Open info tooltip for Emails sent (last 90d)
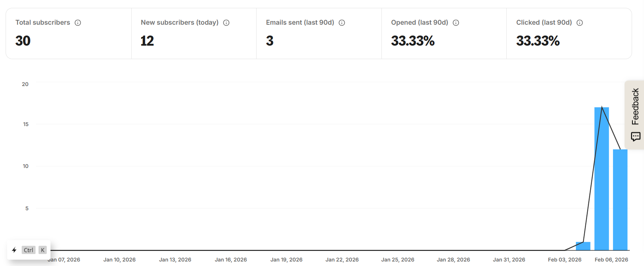644x266 pixels. pyautogui.click(x=342, y=23)
